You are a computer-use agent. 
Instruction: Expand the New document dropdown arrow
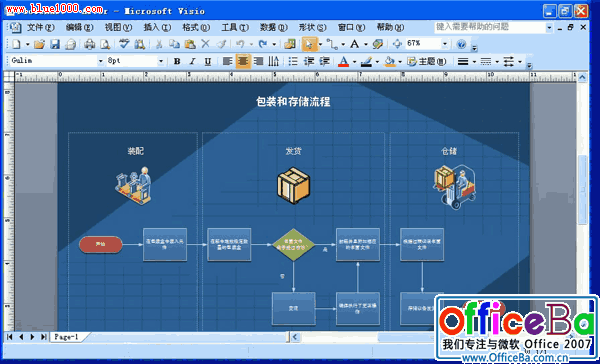(x=28, y=45)
